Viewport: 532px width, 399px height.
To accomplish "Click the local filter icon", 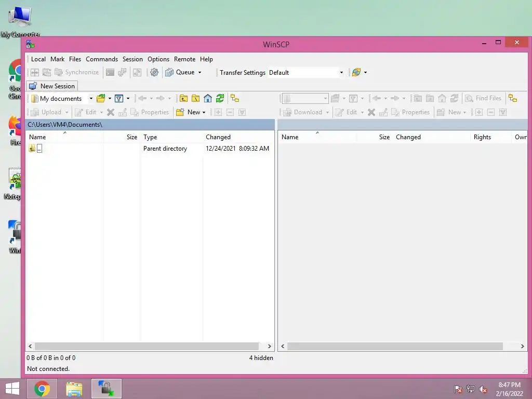I will 119,98.
